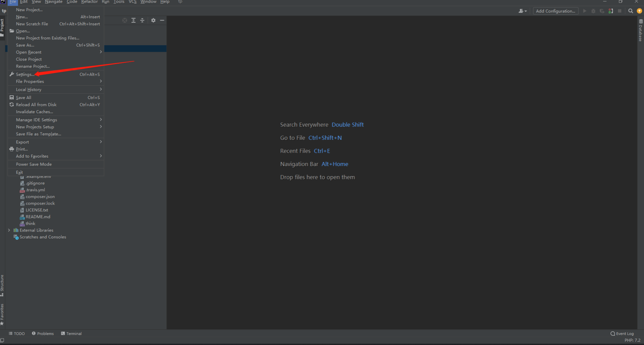This screenshot has height=345, width=644.
Task: Open the Code With Me user dropdown
Action: (522, 11)
